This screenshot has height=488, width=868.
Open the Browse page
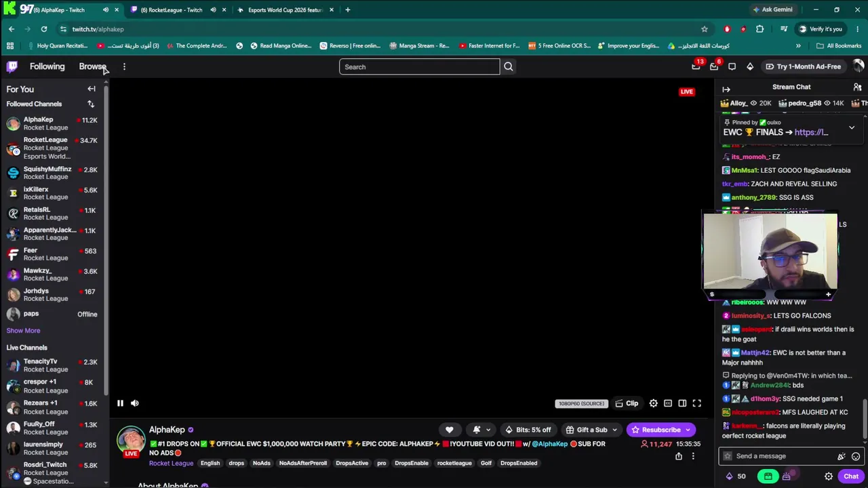92,66
